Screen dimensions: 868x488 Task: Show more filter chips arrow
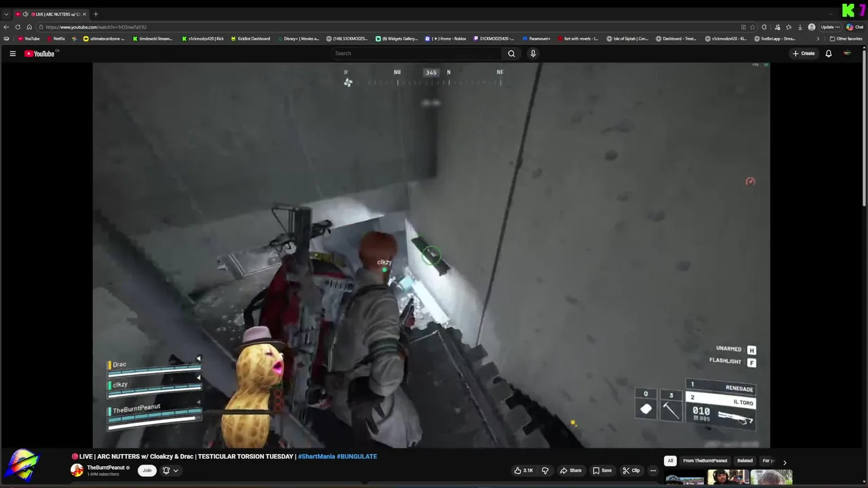coord(785,462)
